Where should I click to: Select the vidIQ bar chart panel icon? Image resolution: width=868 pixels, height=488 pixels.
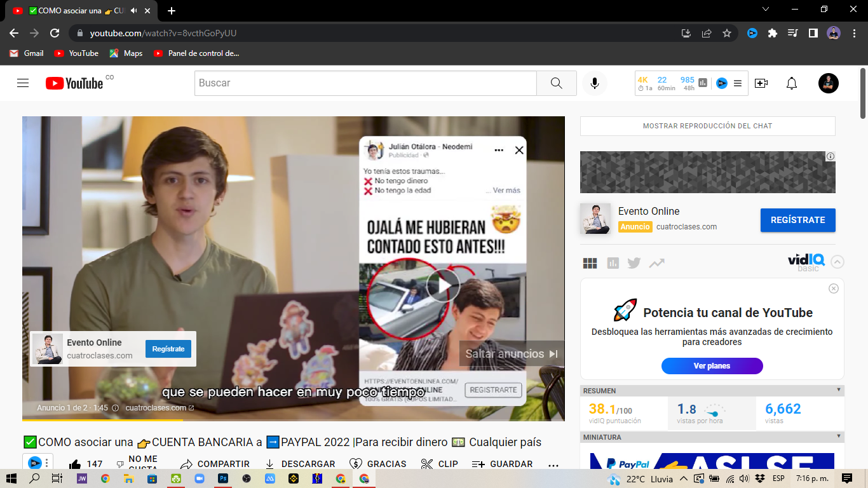tap(613, 263)
